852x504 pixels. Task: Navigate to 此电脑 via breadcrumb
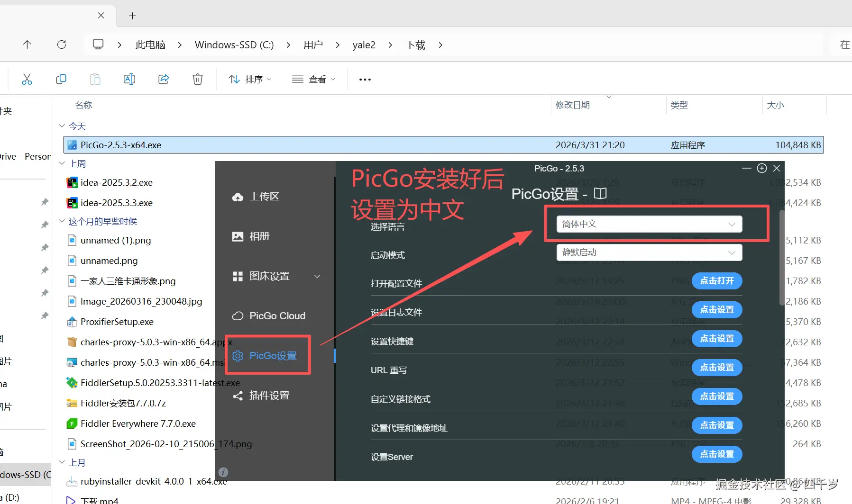click(x=150, y=44)
